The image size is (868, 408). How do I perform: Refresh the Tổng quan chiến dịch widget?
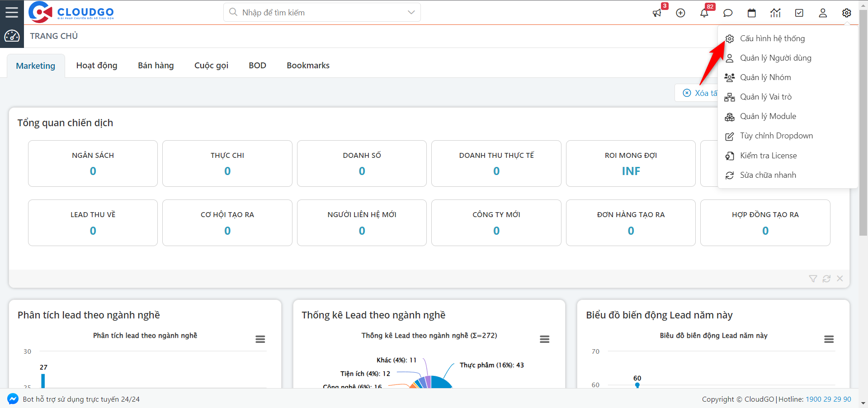826,279
